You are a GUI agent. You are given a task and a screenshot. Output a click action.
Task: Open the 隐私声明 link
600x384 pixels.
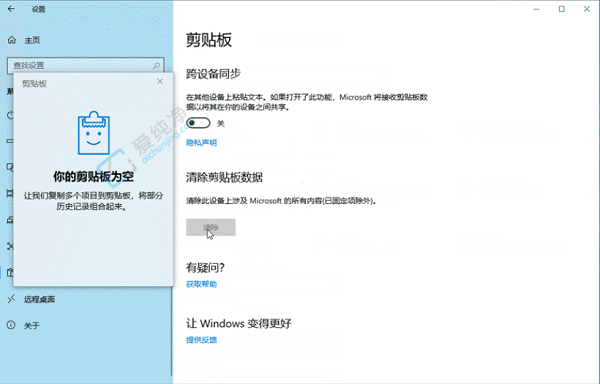tap(201, 143)
